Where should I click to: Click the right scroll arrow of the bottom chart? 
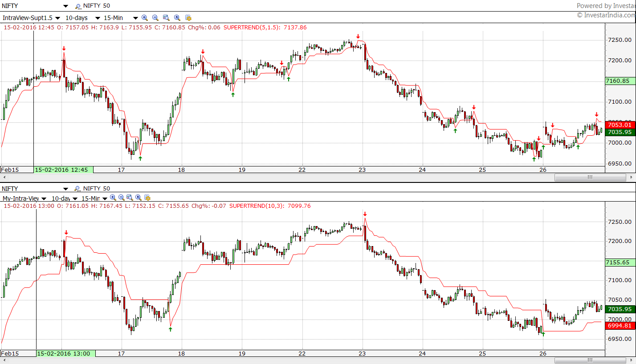[632, 360]
